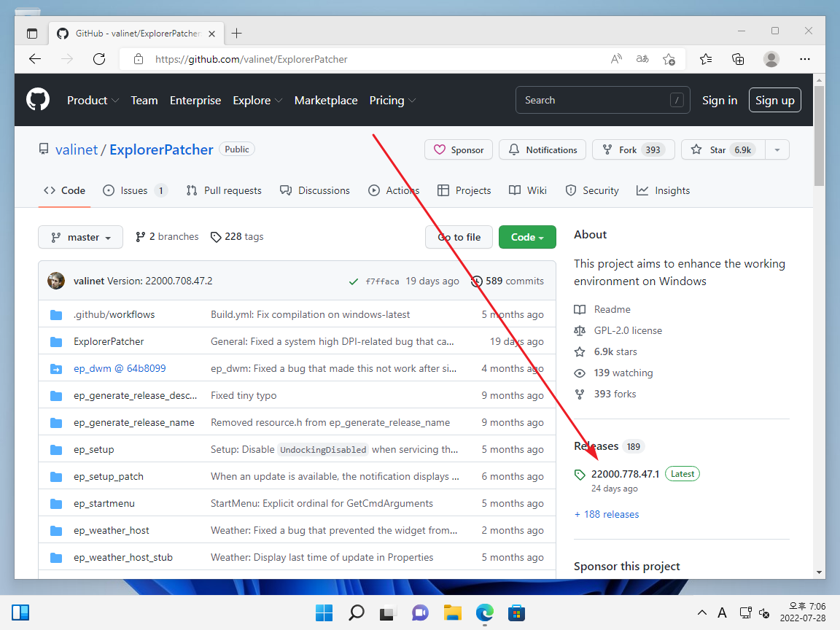Expand the Explore menu
The width and height of the screenshot is (840, 630).
pos(257,100)
